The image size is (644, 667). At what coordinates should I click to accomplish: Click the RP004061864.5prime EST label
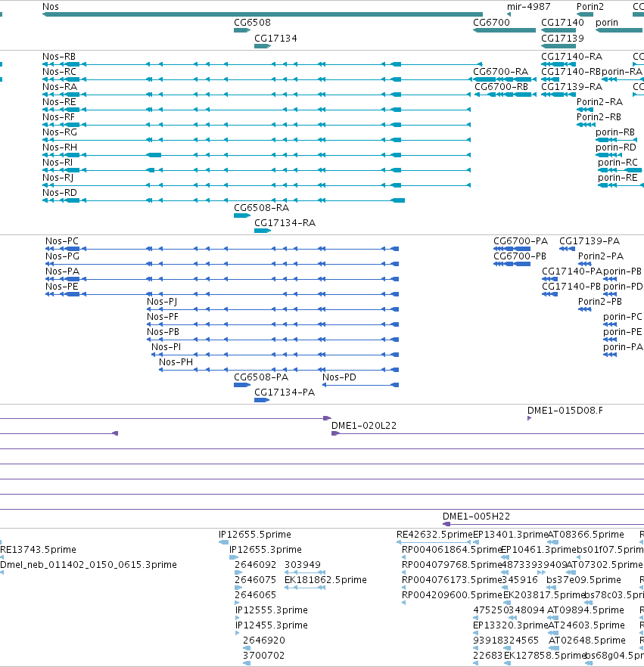(452, 550)
